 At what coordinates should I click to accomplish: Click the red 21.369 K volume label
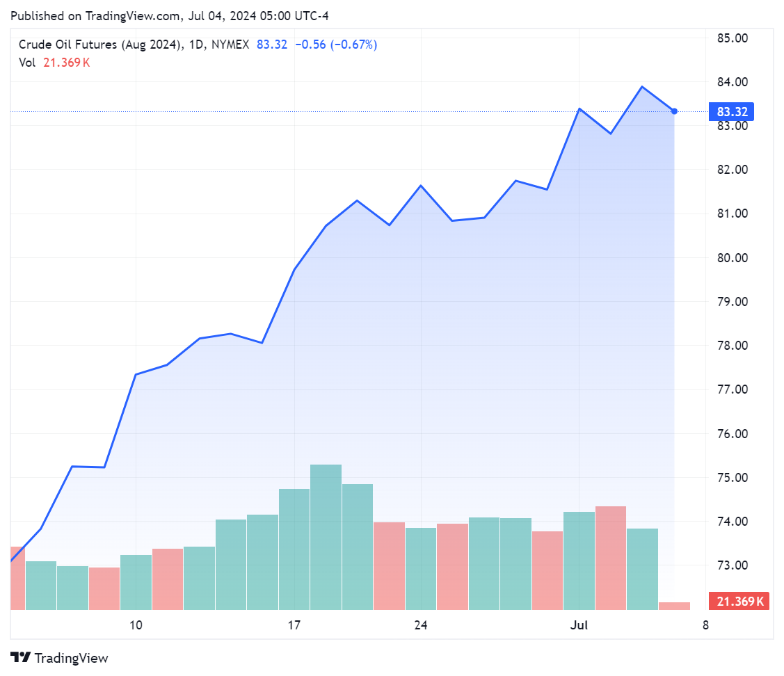pos(739,601)
